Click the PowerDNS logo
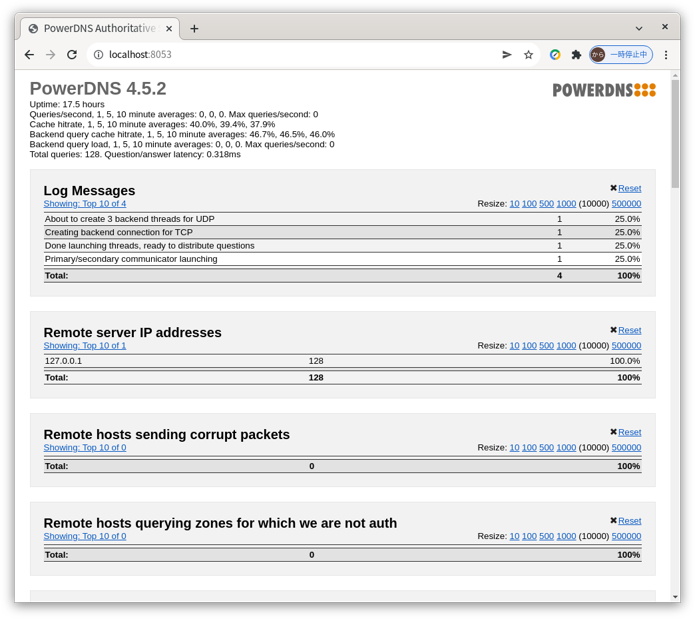695x619 pixels. [604, 90]
